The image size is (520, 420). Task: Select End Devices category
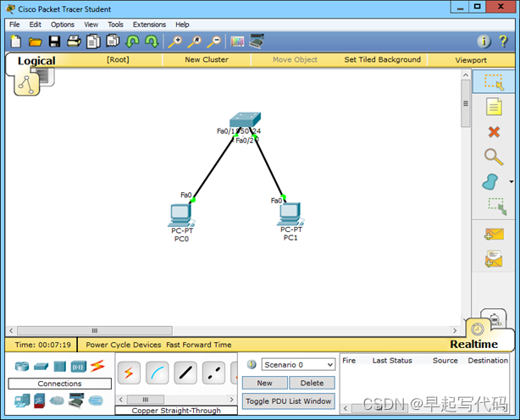pos(22,401)
